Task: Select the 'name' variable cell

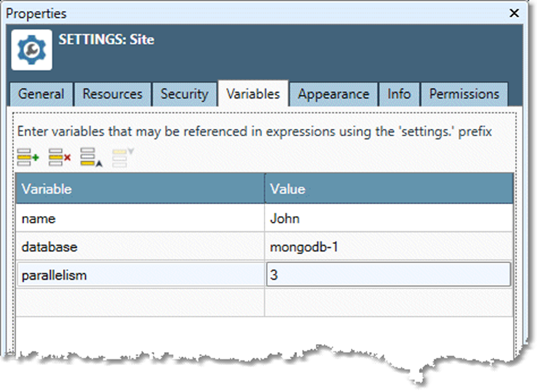Action: point(140,218)
